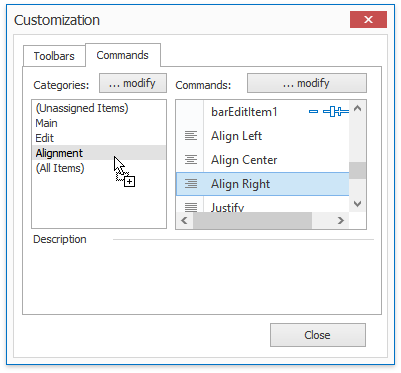The height and width of the screenshot is (373, 401).
Task: Select the (All Items) category
Action: click(x=99, y=168)
